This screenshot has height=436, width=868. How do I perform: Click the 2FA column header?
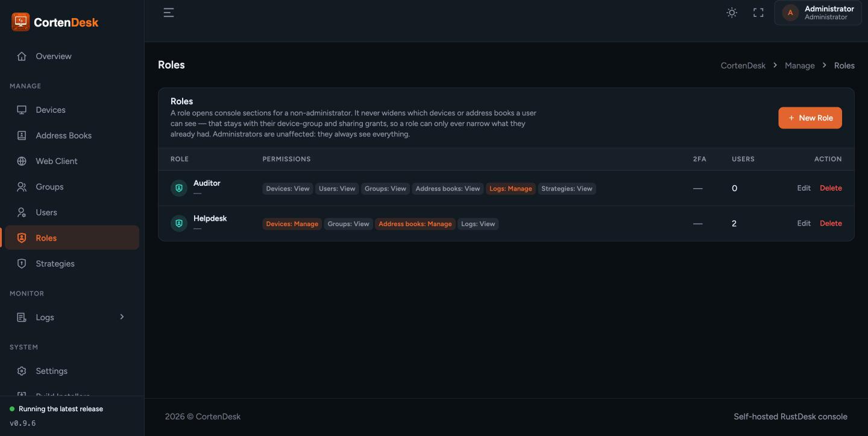click(699, 159)
